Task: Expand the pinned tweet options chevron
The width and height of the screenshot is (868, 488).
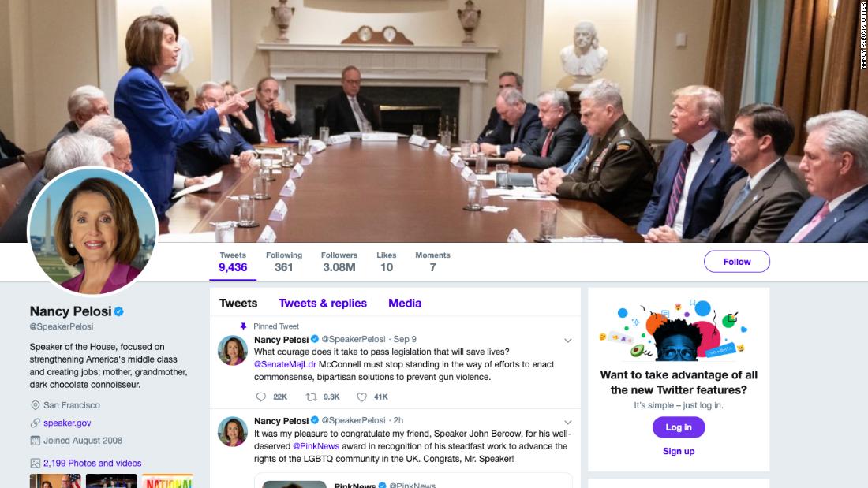Action: click(x=568, y=341)
